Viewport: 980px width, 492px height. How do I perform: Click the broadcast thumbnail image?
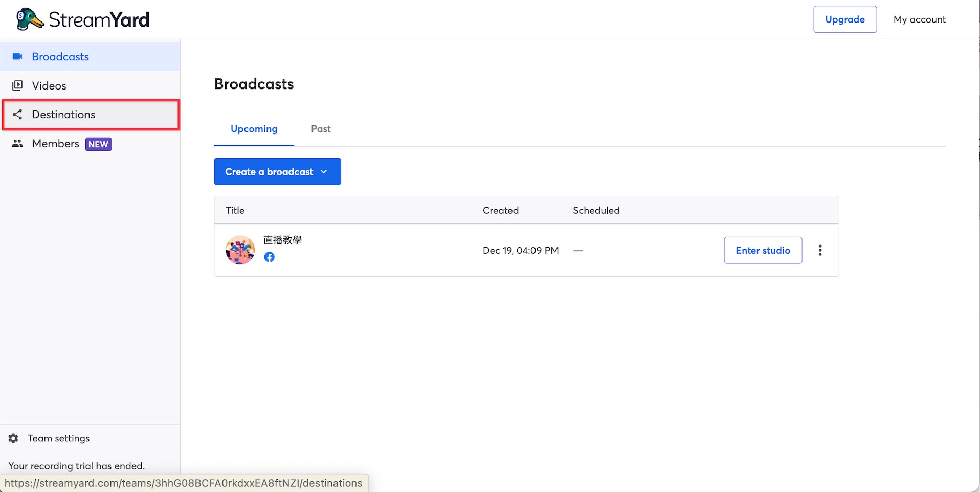(240, 250)
